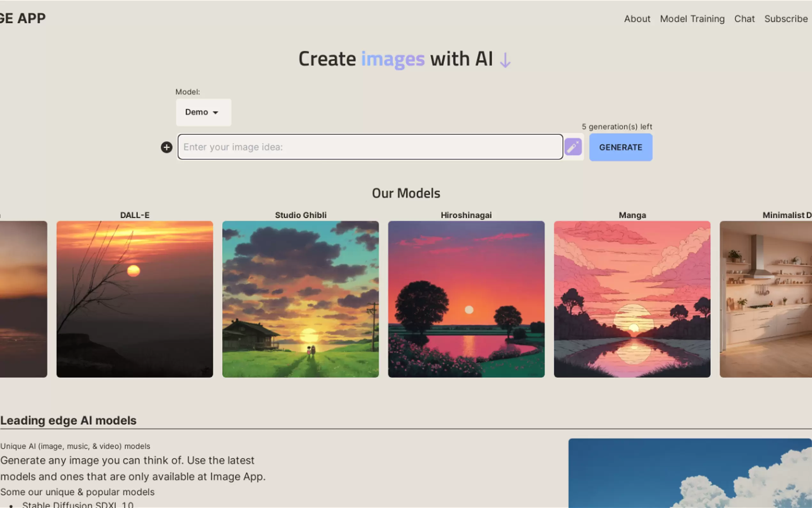Viewport: 812px width, 508px height.
Task: Open the Demo model dropdown
Action: [203, 112]
